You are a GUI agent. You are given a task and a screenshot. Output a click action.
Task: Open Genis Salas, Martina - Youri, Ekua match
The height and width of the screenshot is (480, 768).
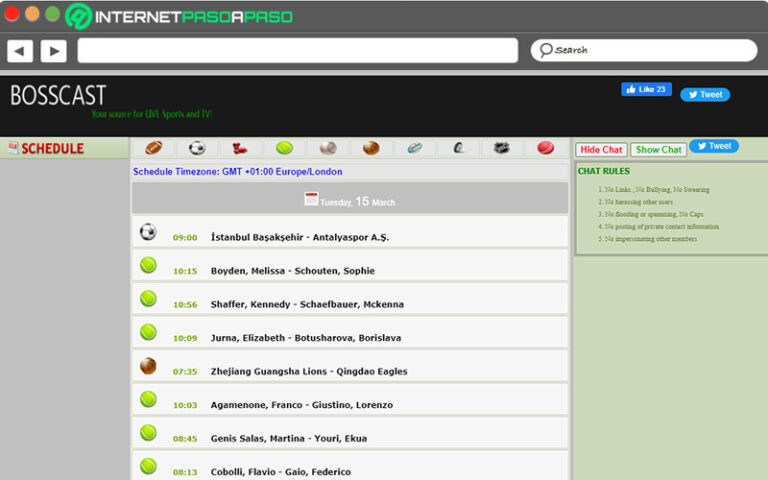tap(288, 438)
